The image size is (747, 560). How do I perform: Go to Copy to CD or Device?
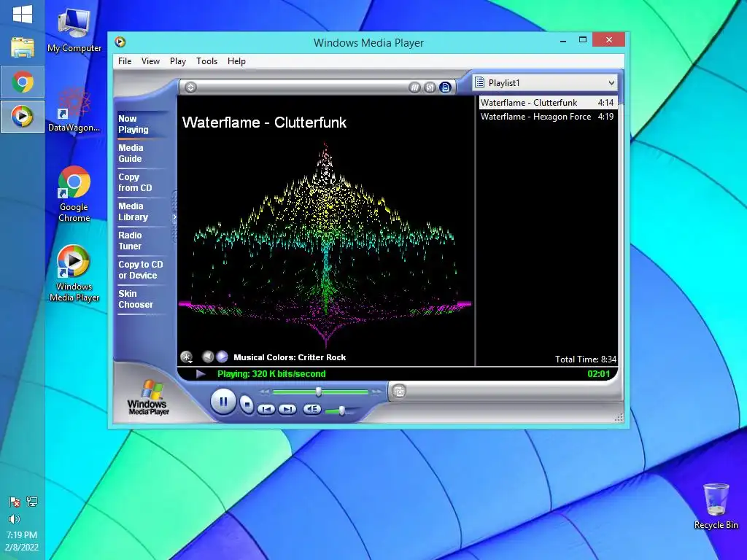141,270
